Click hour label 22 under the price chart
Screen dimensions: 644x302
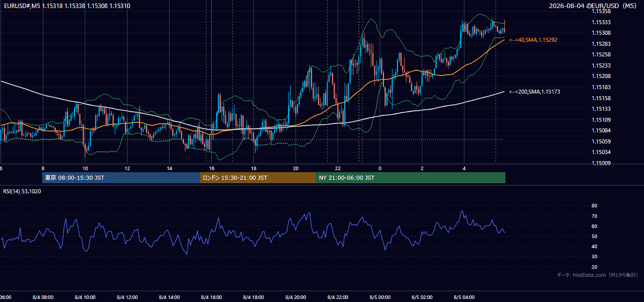338,168
